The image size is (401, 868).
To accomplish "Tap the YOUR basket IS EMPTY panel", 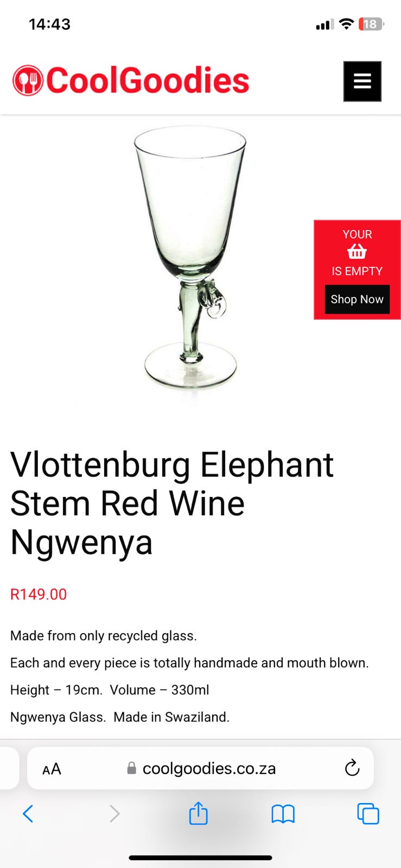I will click(357, 270).
